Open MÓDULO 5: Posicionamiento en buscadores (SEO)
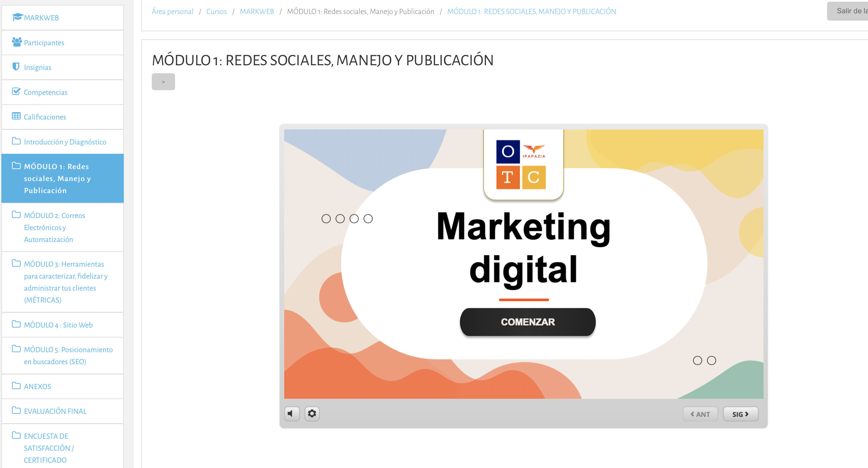The height and width of the screenshot is (468, 868). pyautogui.click(x=62, y=355)
